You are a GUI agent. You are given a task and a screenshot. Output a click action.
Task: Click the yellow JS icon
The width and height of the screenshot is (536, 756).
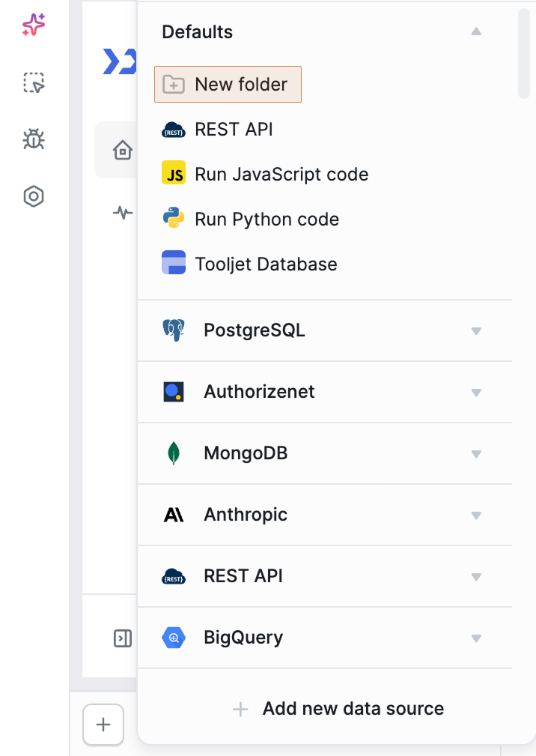[174, 173]
